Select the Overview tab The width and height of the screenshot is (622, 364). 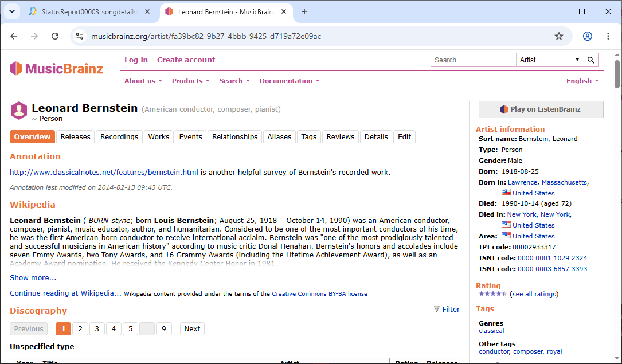[32, 137]
